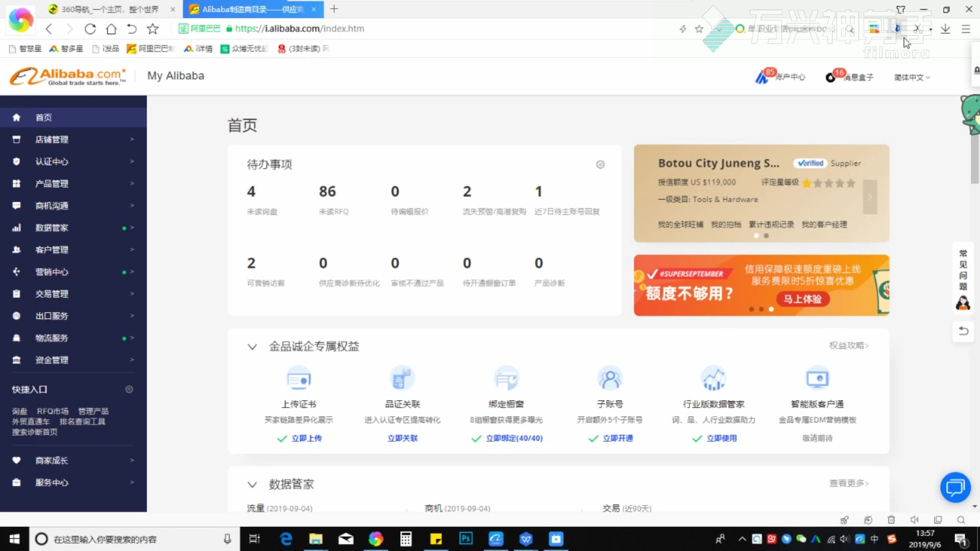Open the browser download icon

(x=945, y=29)
